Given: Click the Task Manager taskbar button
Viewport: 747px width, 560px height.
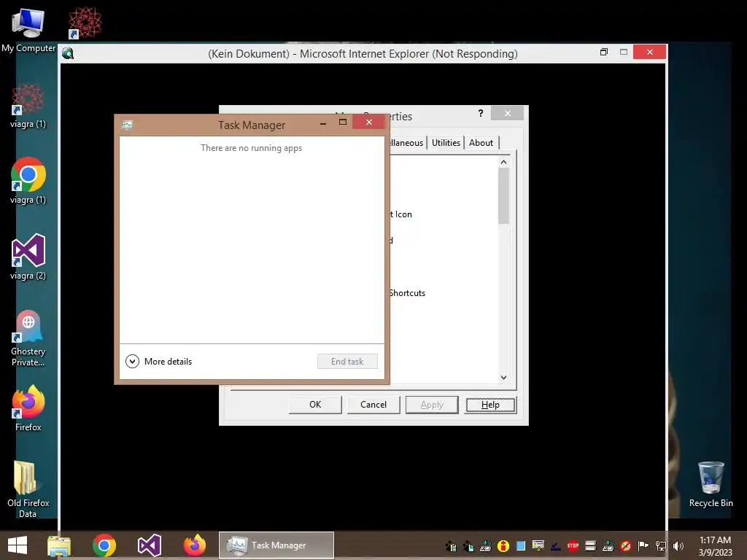Looking at the screenshot, I should [276, 545].
